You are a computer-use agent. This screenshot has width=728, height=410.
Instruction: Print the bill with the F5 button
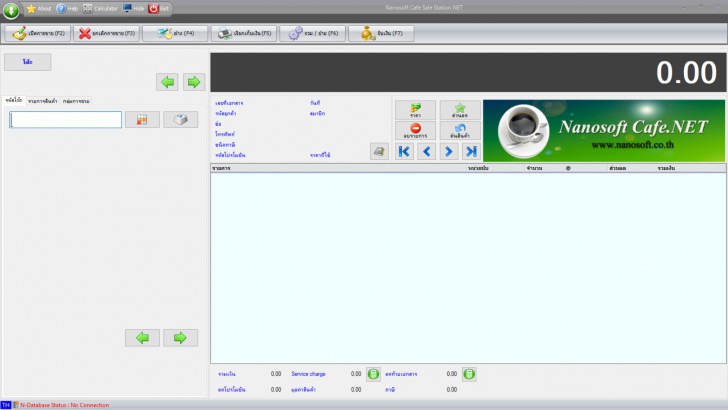(x=244, y=33)
